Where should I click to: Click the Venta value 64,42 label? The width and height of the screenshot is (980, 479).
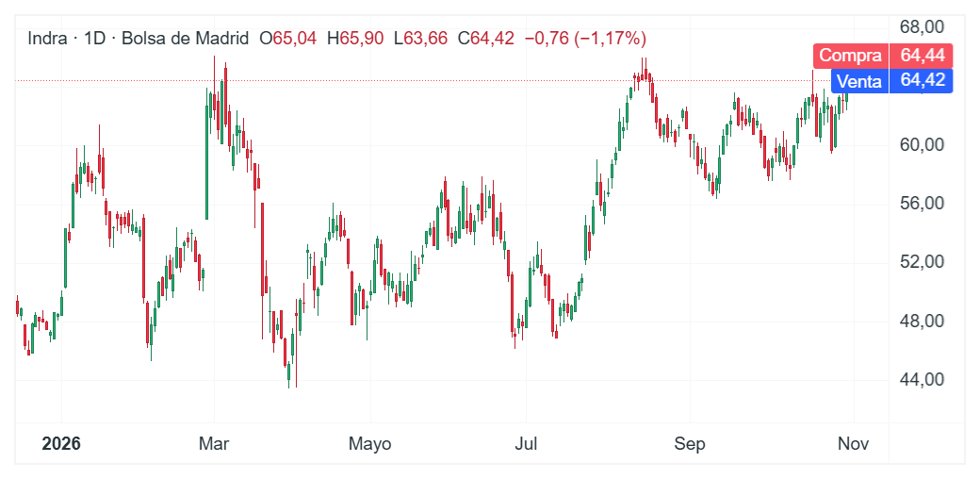tap(922, 81)
